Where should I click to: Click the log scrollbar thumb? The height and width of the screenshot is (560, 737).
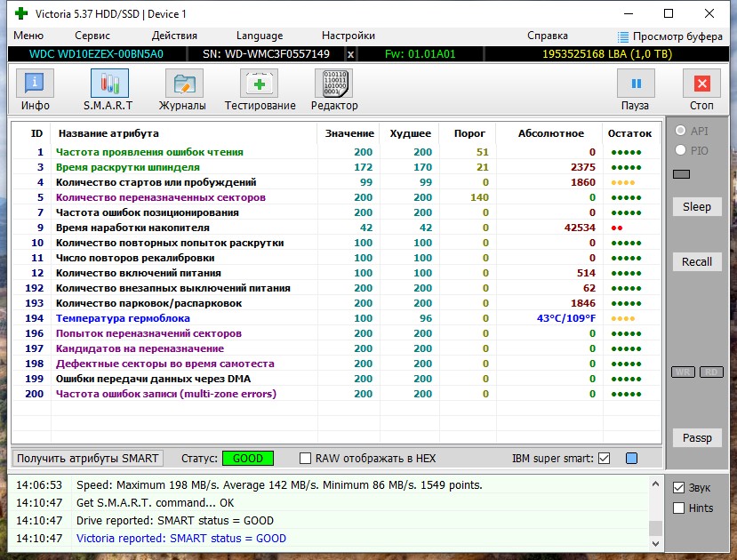click(x=656, y=528)
